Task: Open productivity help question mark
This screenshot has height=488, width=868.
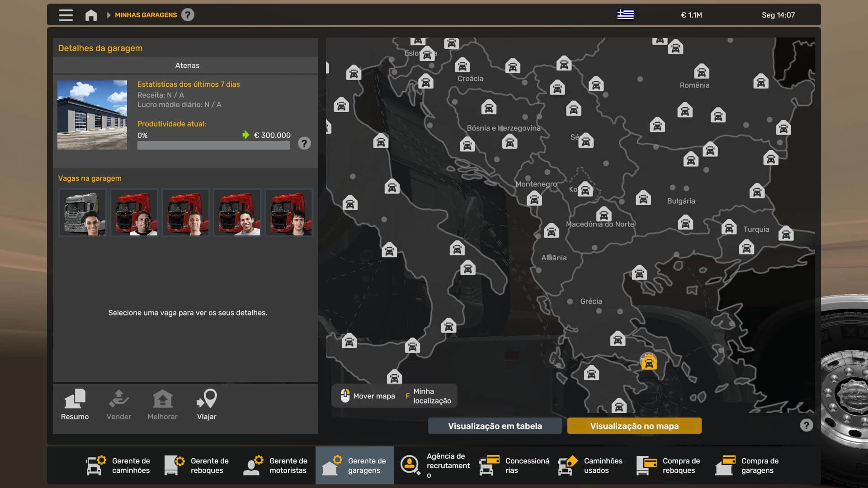Action: [304, 144]
